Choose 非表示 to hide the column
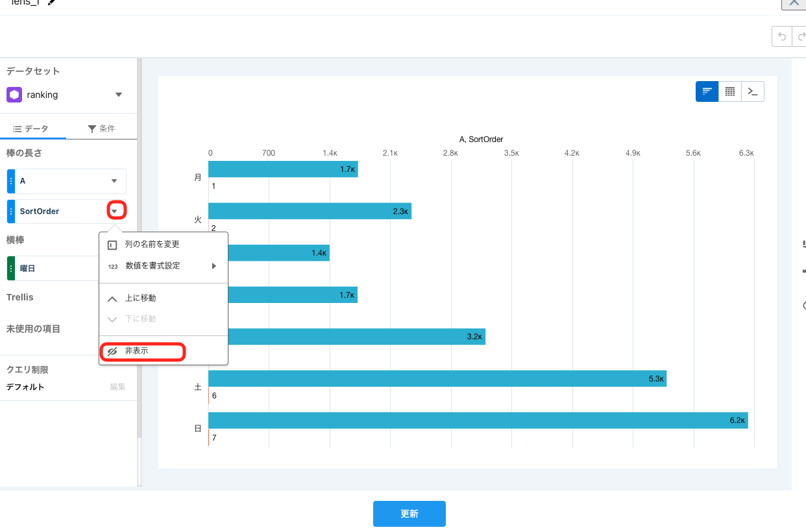Image resolution: width=806 pixels, height=532 pixels. (164, 350)
